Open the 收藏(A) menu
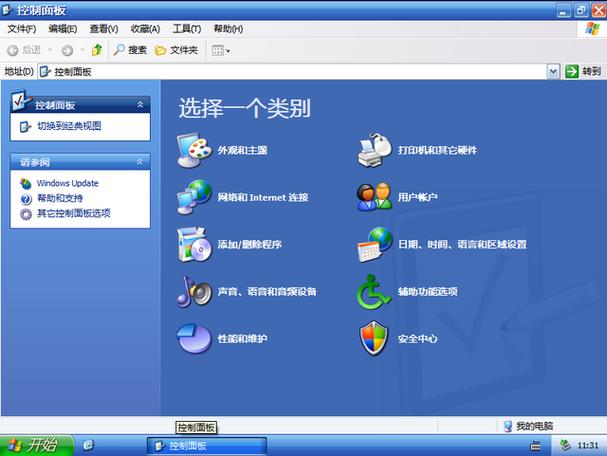Viewport: 607px width, 456px height. pos(145,29)
